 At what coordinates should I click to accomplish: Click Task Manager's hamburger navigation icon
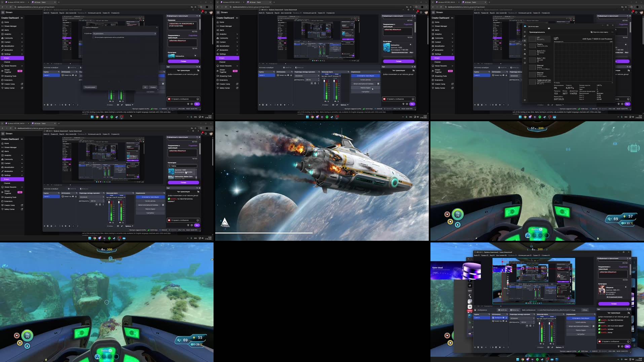[x=525, y=32]
